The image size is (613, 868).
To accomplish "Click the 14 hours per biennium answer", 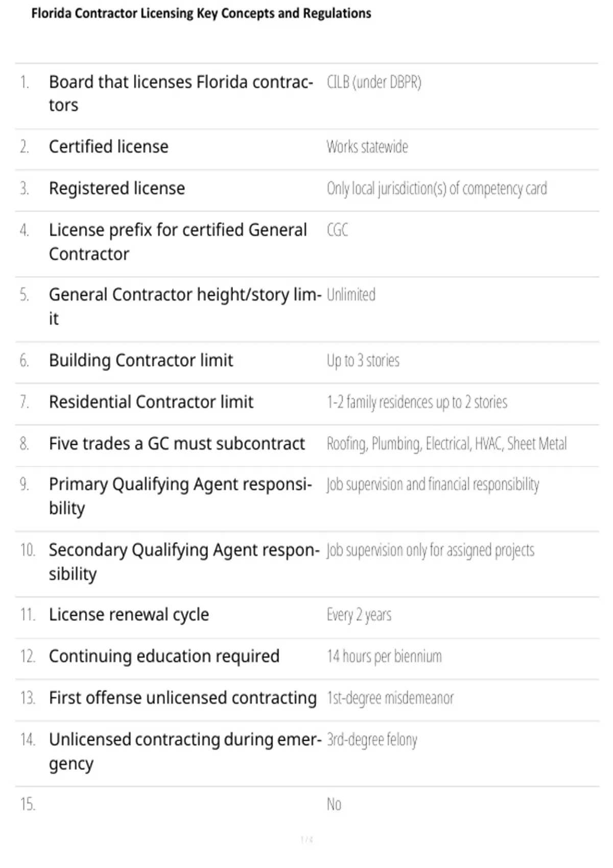I will tap(384, 657).
